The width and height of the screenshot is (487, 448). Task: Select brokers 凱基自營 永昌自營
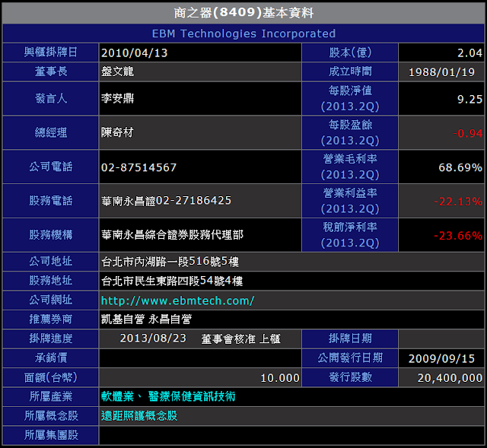pyautogui.click(x=146, y=319)
